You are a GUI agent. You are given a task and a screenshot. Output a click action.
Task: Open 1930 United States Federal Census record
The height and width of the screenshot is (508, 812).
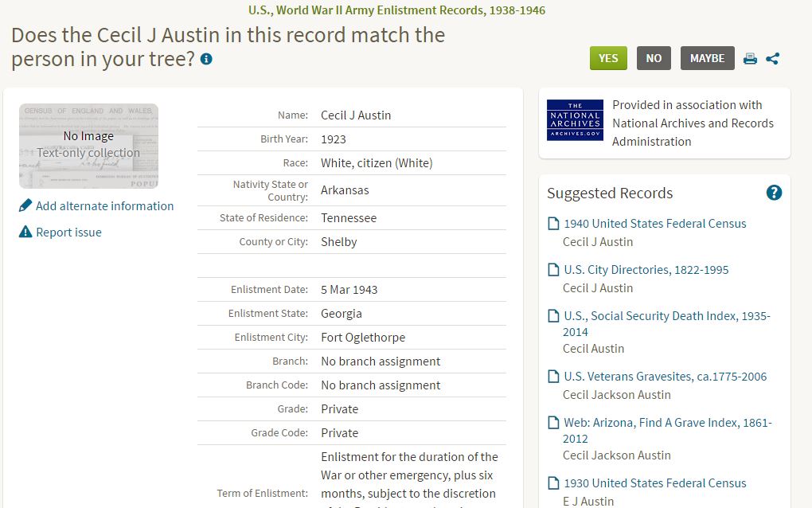pos(655,483)
